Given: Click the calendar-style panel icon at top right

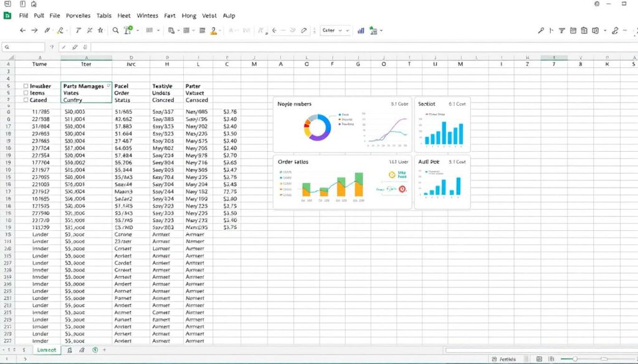Looking at the screenshot, I should pos(573,30).
